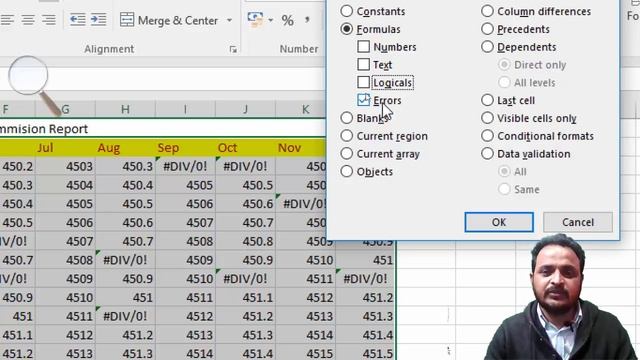Screen dimensions: 640x360
Task: Click the #DIV/0! cell under Sep
Action: click(x=185, y=166)
